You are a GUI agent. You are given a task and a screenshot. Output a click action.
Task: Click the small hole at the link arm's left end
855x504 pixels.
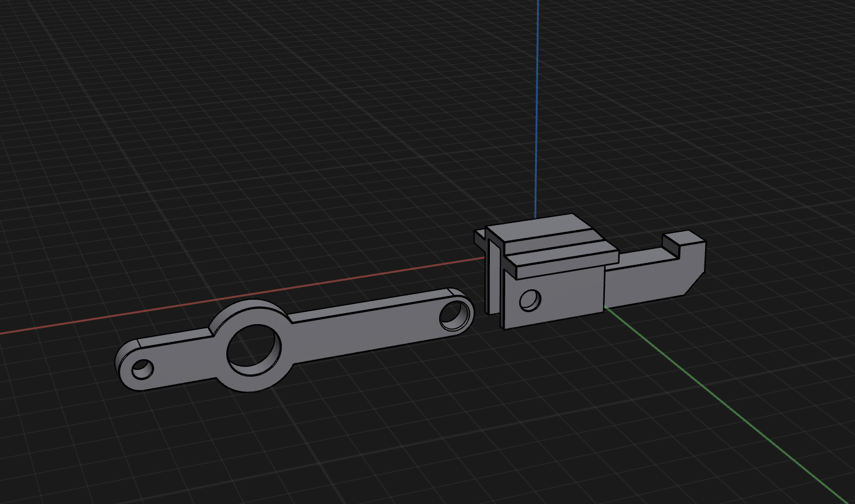point(142,369)
